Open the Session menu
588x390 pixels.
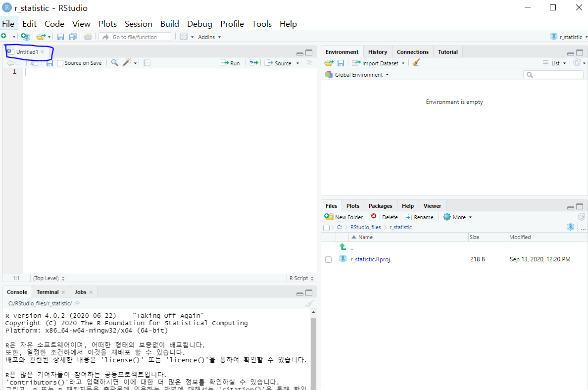coord(139,24)
